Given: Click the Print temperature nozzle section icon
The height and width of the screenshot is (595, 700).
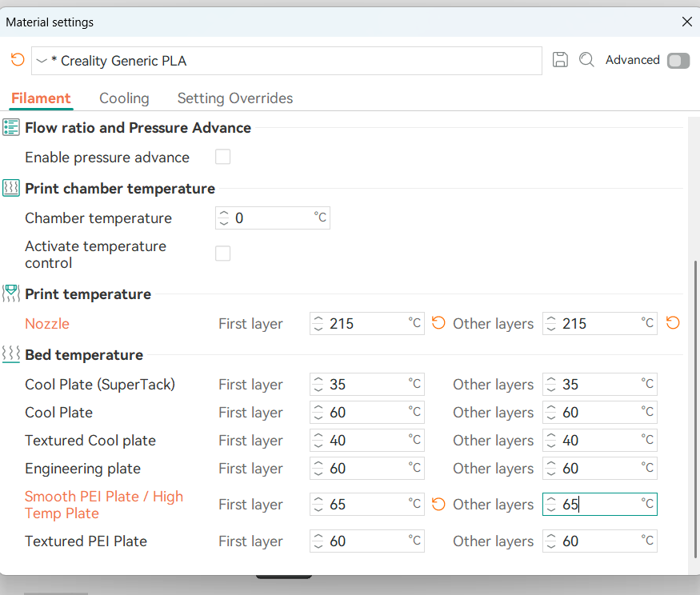Looking at the screenshot, I should click(11, 294).
